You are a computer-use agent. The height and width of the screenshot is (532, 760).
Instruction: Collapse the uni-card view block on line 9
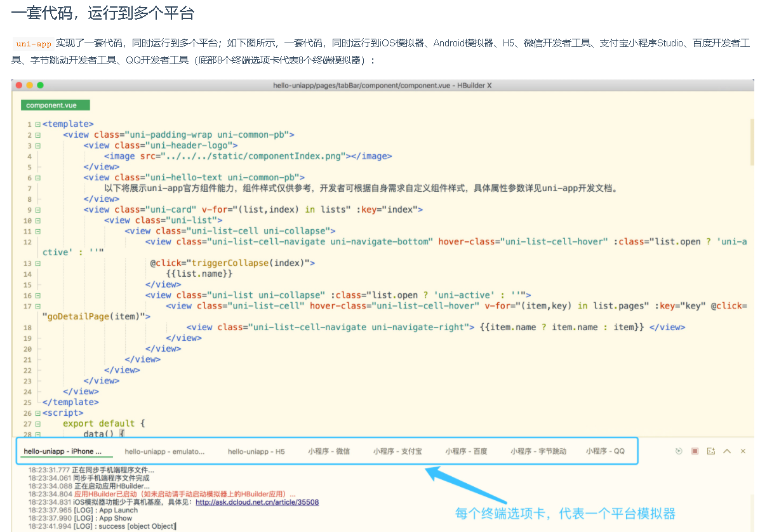(38, 209)
